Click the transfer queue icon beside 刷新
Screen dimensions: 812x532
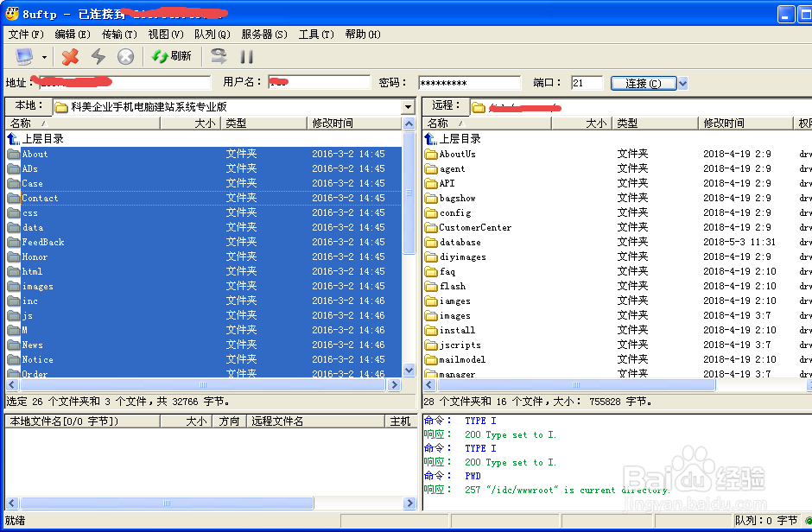click(x=219, y=57)
